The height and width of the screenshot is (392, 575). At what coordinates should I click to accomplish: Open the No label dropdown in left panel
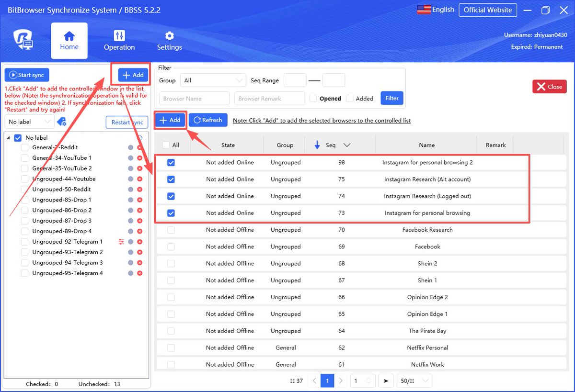pos(29,122)
